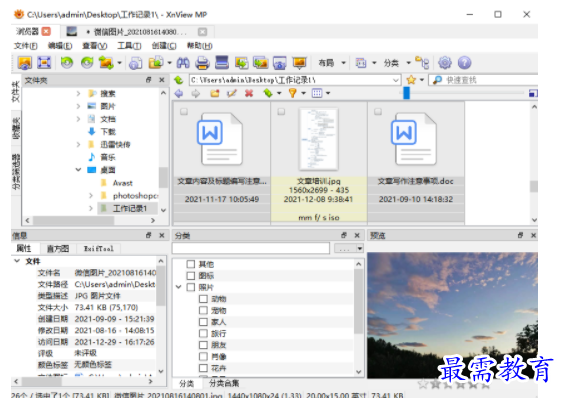562x401 pixels.
Task: Open the category filter dropdown
Action: (349, 248)
